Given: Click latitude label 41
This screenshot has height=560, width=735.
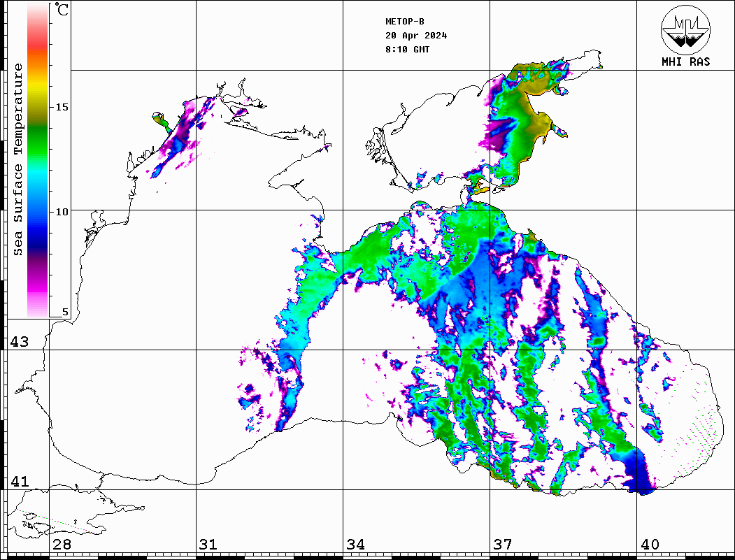Looking at the screenshot, I should tap(20, 482).
